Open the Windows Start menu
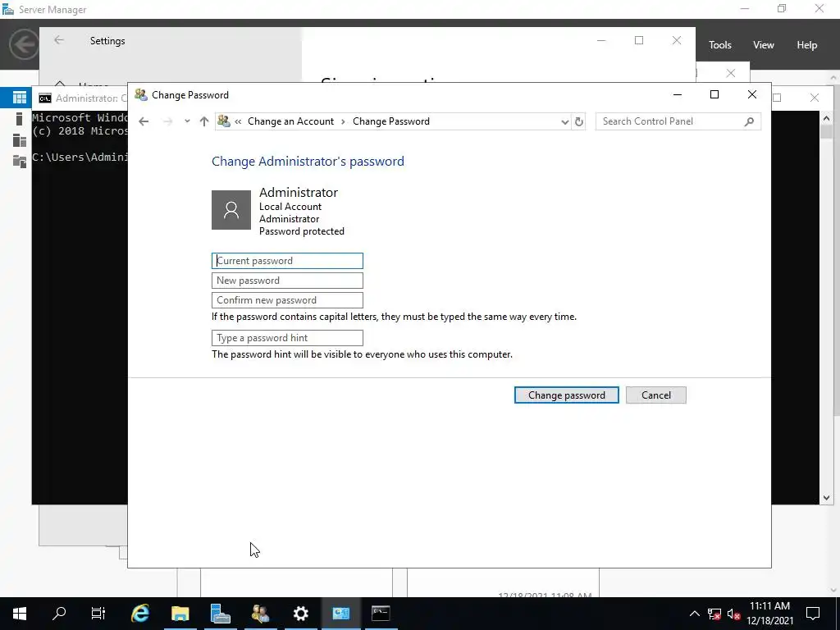This screenshot has height=630, width=840. [20, 614]
